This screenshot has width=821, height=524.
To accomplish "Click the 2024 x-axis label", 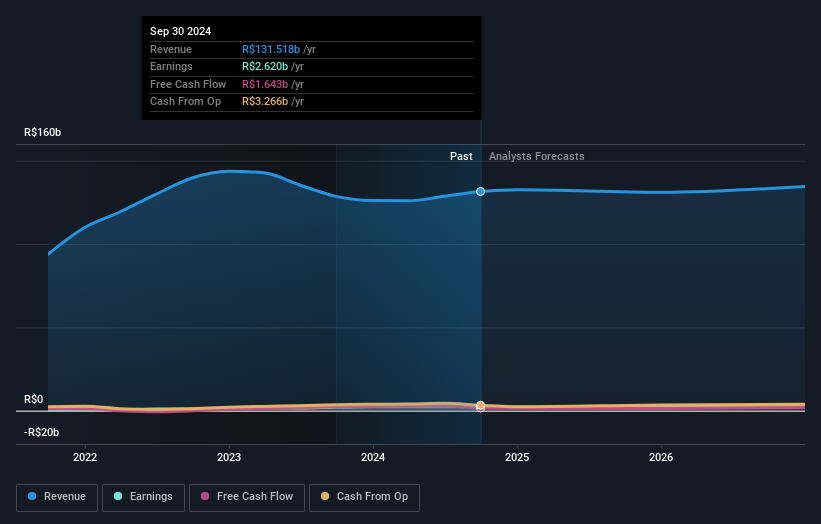I will coord(373,457).
